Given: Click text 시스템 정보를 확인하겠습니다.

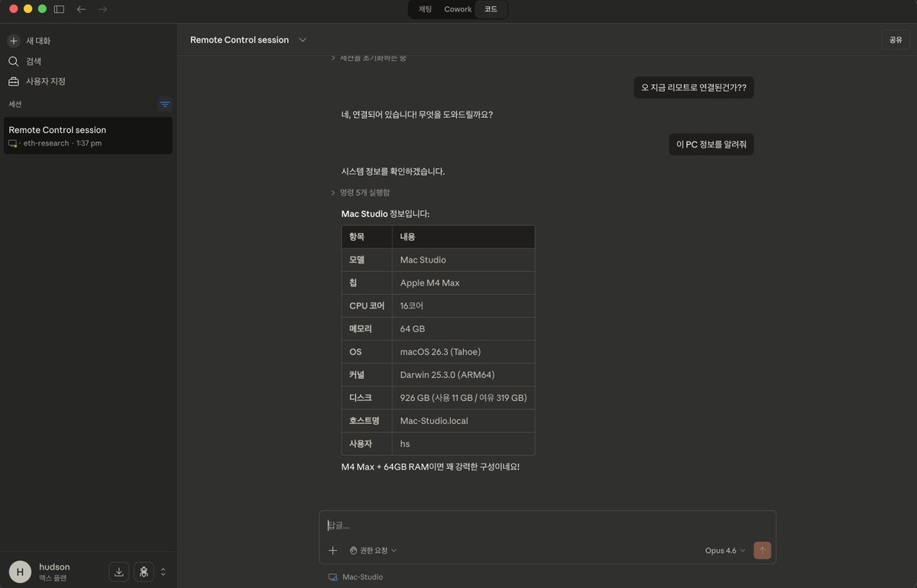Looking at the screenshot, I should (x=393, y=171).
